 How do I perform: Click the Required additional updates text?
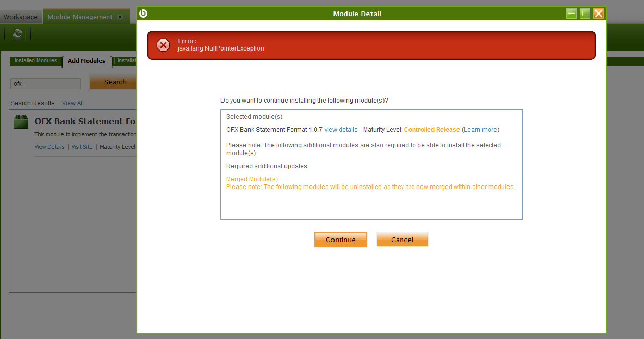[267, 166]
